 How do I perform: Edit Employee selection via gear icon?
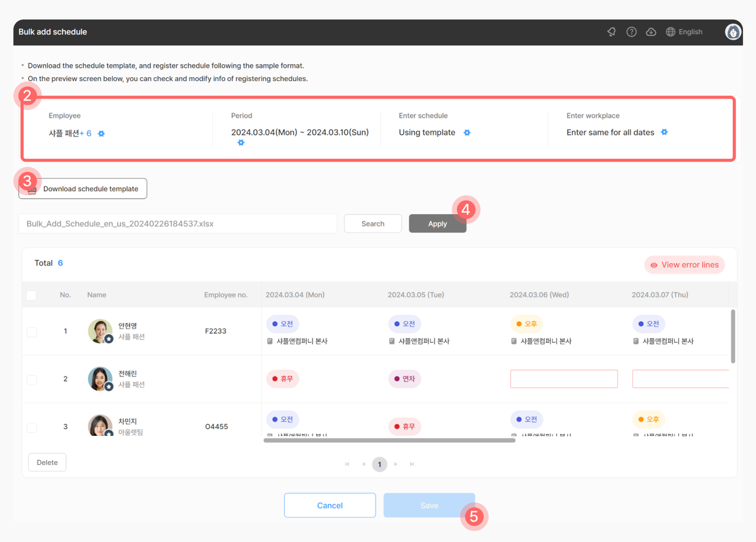[x=101, y=134]
